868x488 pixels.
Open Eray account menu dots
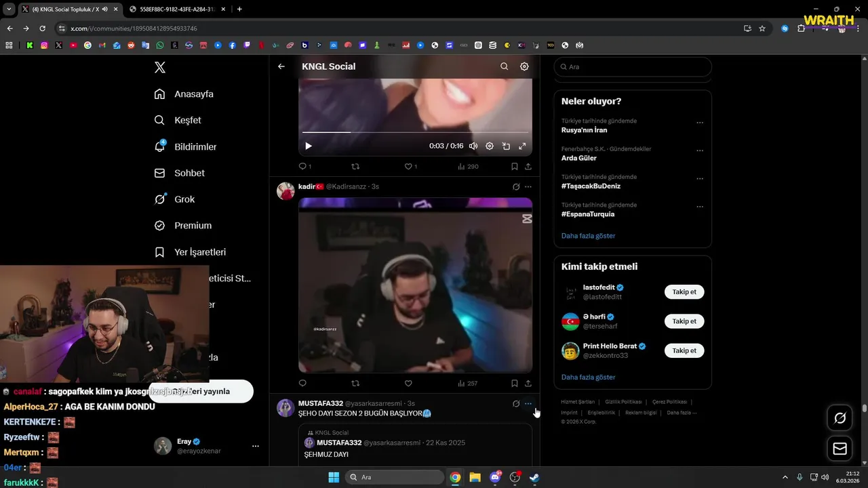256,446
